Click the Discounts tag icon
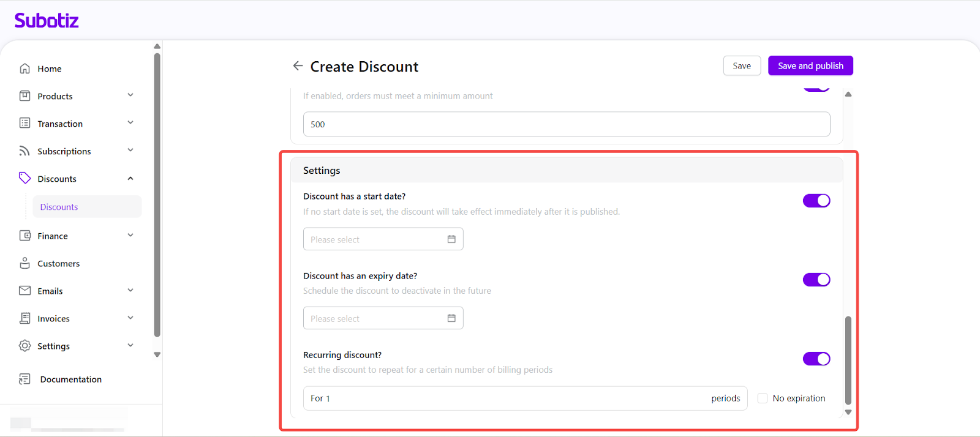Viewport: 980px width, 437px height. click(24, 178)
